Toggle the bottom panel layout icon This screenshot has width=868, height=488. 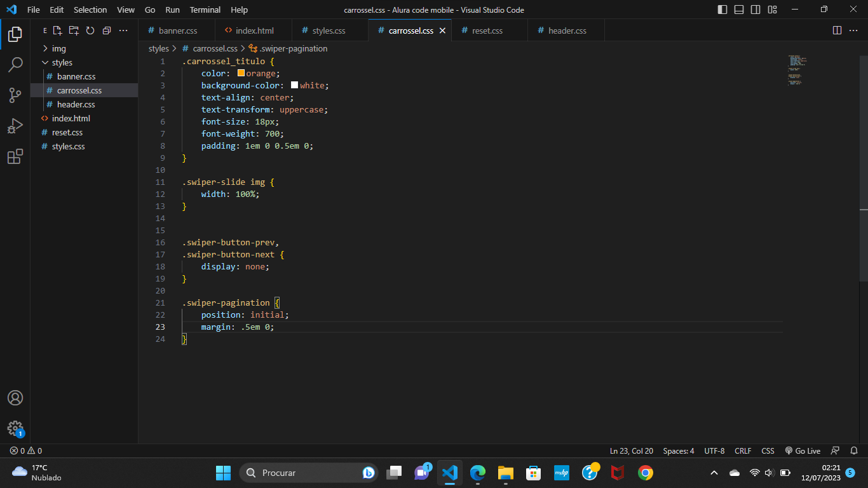739,10
